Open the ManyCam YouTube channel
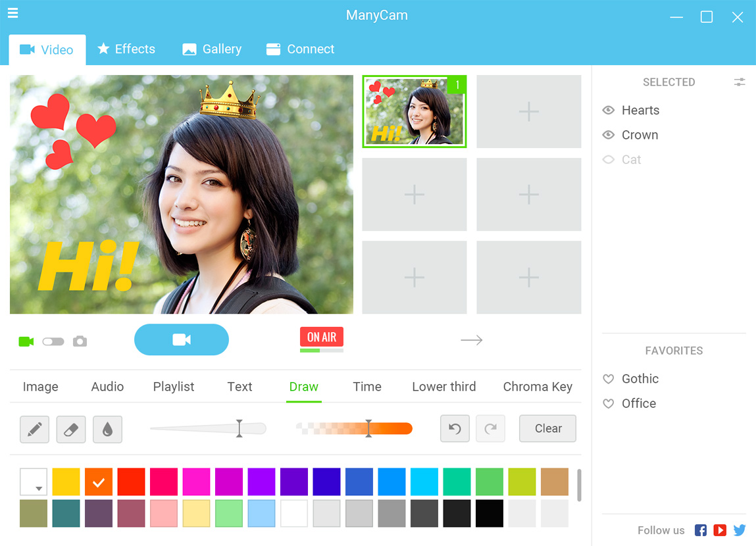 coord(720,530)
